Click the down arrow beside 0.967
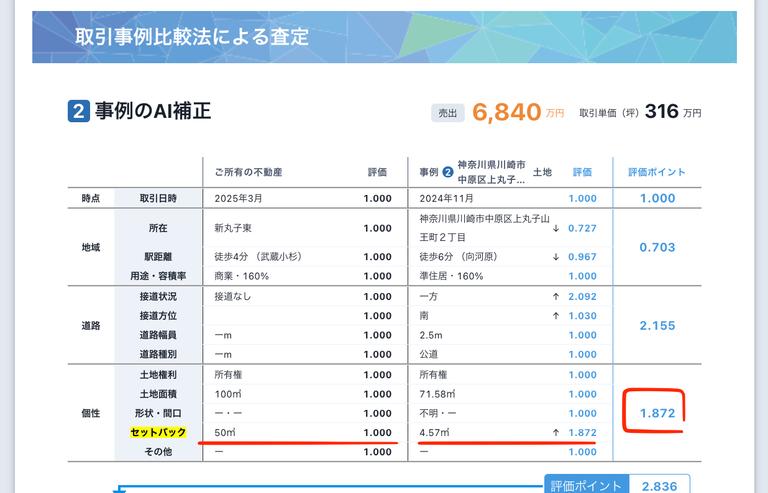Image resolution: width=768 pixels, height=493 pixels. (x=555, y=257)
